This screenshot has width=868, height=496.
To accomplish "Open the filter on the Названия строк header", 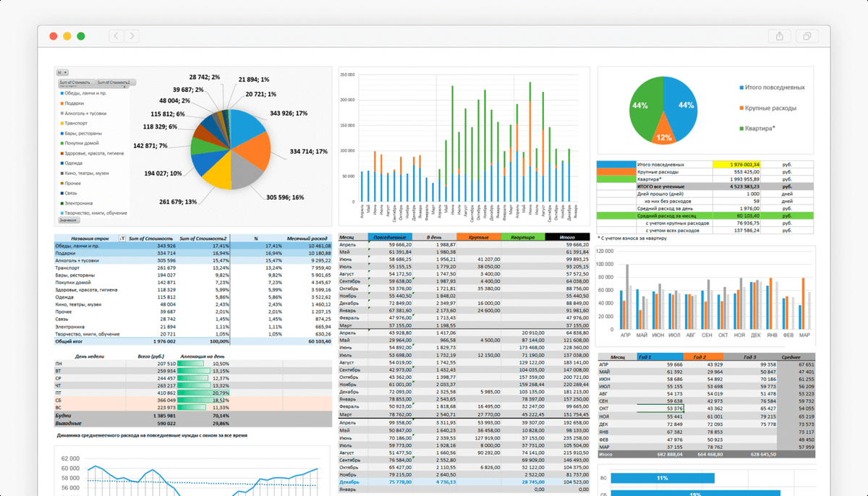I will (122, 238).
